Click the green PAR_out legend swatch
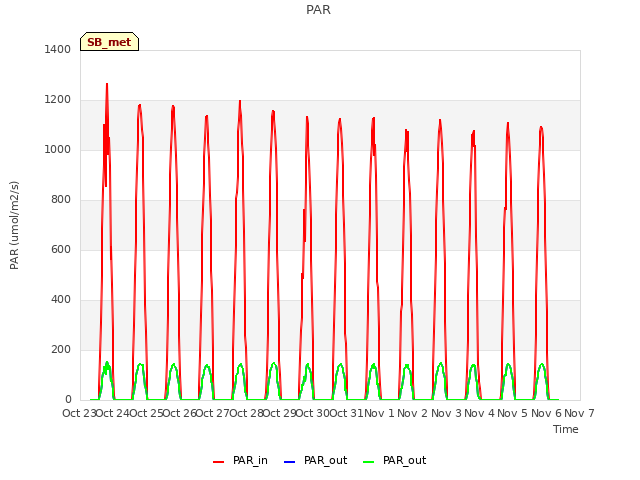640x480 pixels. click(x=369, y=462)
